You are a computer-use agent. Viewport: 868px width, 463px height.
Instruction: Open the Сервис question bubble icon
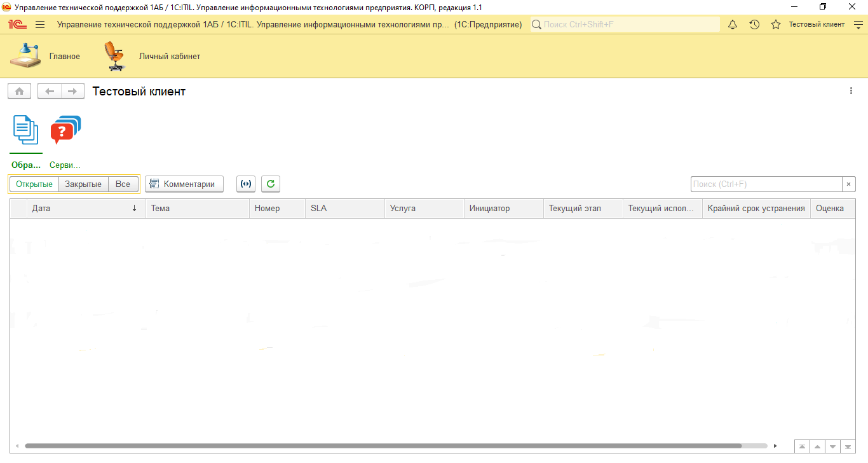point(65,130)
